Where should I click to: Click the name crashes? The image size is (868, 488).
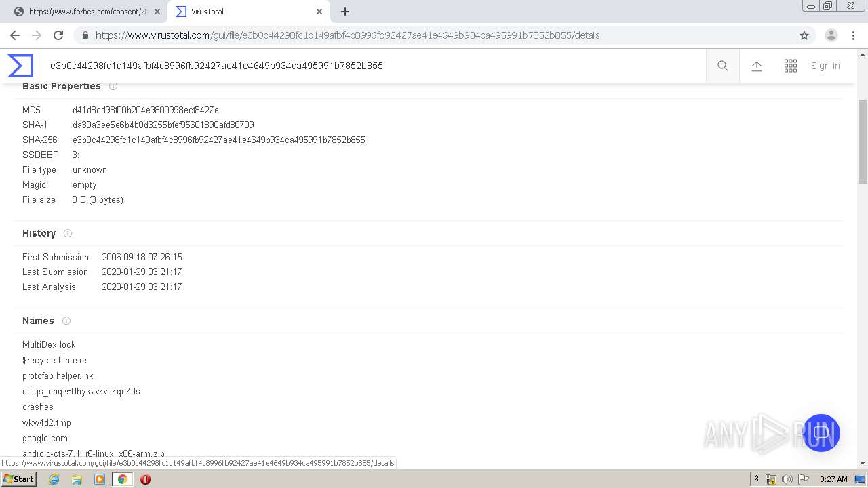[x=38, y=407]
